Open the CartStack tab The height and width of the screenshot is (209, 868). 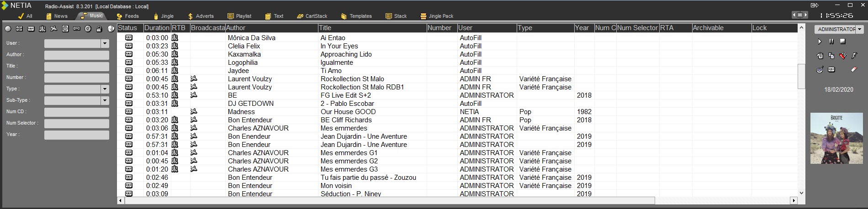[x=312, y=16]
